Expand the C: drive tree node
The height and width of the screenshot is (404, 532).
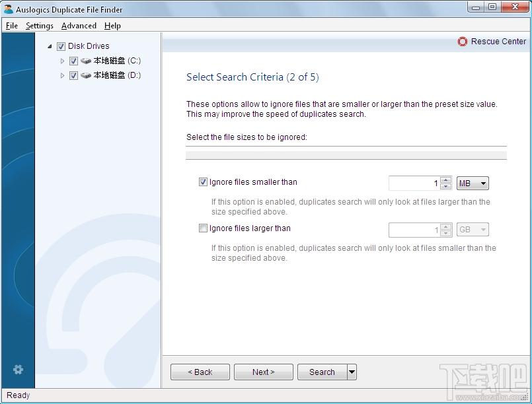point(63,61)
